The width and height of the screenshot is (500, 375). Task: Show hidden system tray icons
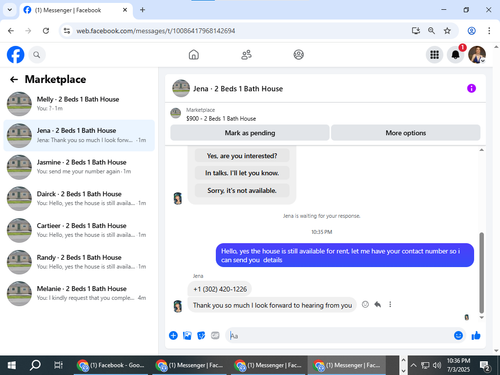(413, 365)
